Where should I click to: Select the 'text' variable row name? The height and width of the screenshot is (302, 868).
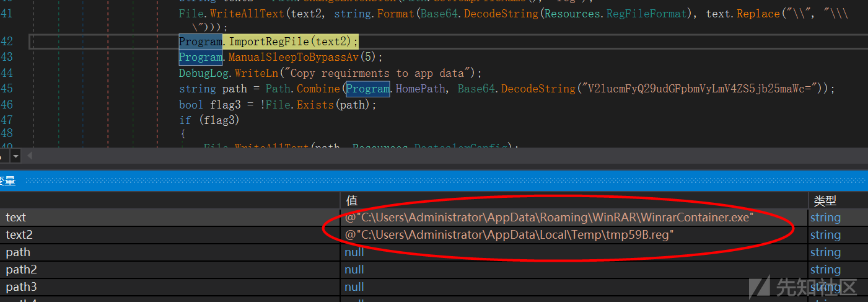coord(16,217)
